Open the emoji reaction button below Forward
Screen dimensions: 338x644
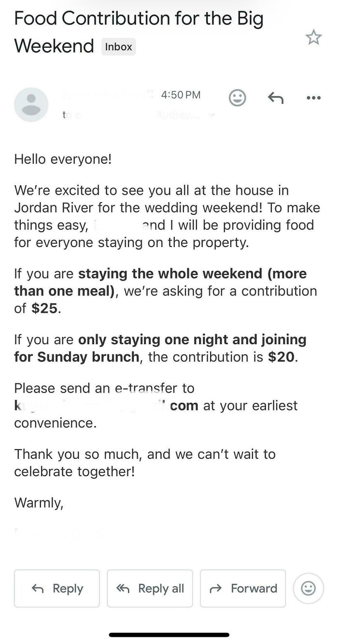[x=308, y=588]
